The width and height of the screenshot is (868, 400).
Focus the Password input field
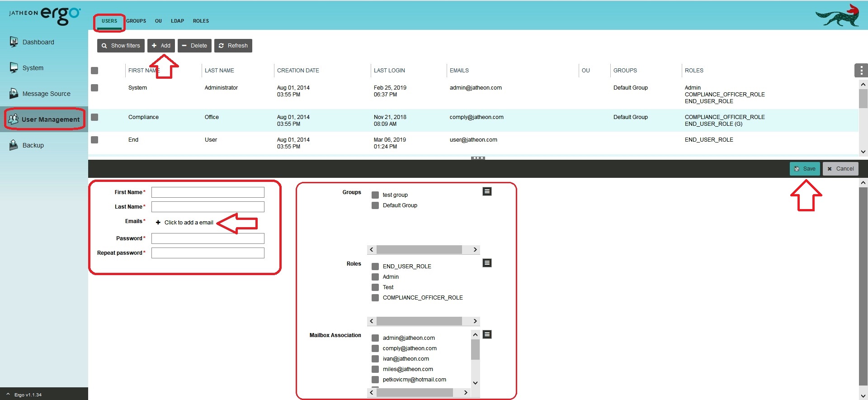[208, 238]
